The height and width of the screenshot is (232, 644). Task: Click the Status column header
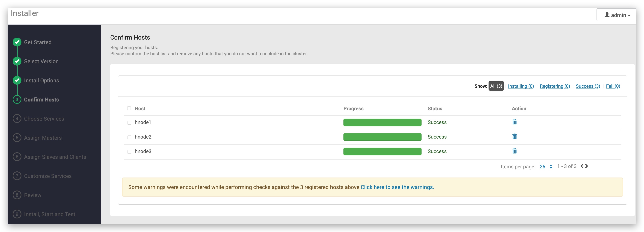435,109
